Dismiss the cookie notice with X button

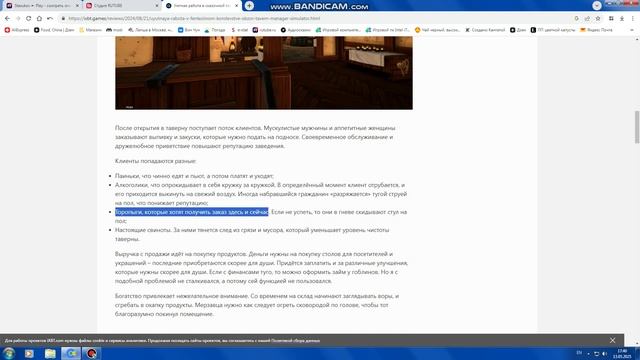pos(612,340)
